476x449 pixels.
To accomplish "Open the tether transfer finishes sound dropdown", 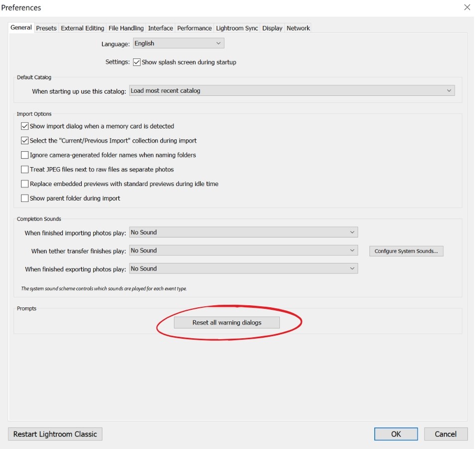I will tap(243, 250).
